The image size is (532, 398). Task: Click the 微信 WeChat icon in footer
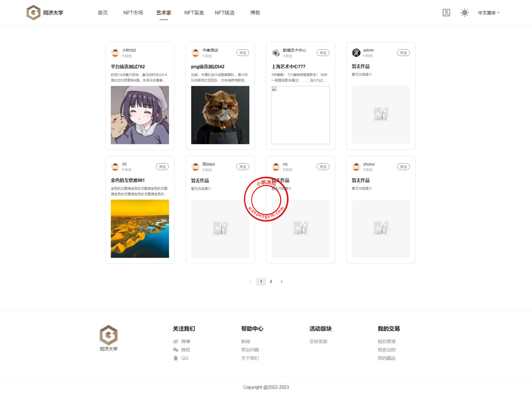pyautogui.click(x=176, y=350)
